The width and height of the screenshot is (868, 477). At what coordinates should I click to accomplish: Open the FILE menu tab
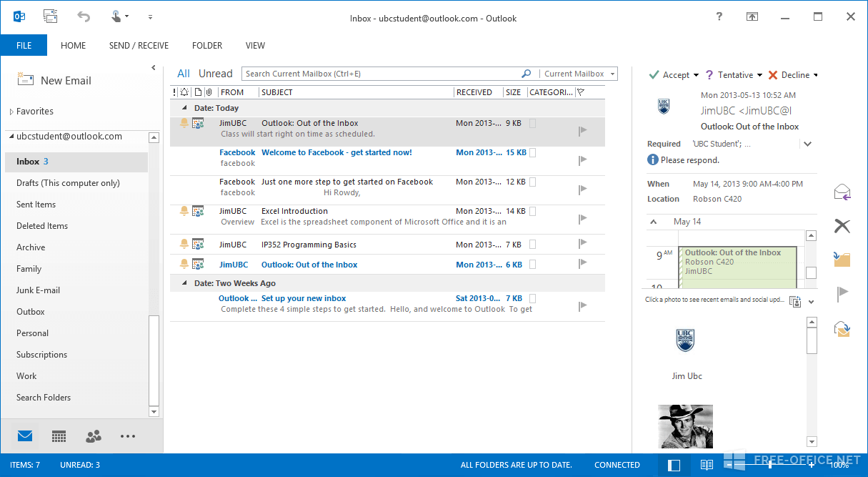click(x=24, y=46)
